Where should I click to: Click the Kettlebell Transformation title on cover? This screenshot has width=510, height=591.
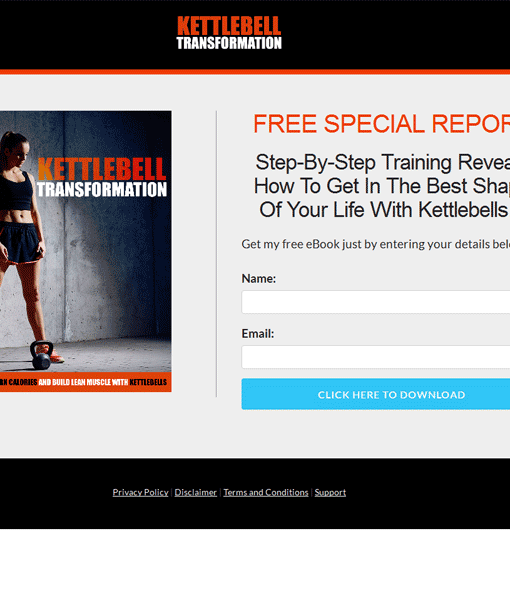point(101,178)
